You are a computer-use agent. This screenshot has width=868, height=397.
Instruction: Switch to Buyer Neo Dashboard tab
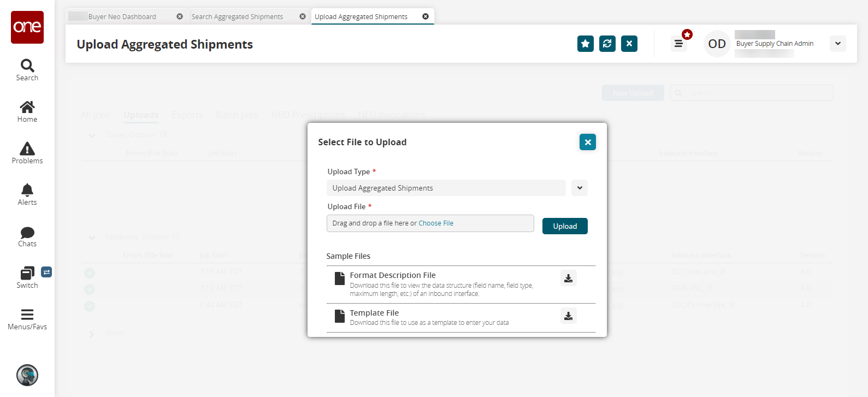click(122, 17)
